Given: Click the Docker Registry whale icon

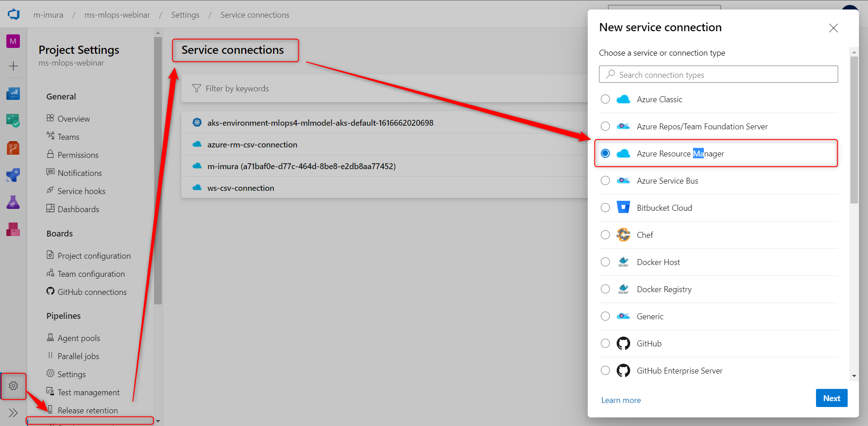Looking at the screenshot, I should [623, 289].
